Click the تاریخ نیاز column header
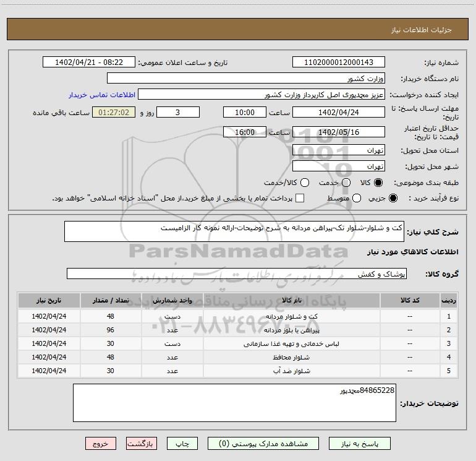 49,301
